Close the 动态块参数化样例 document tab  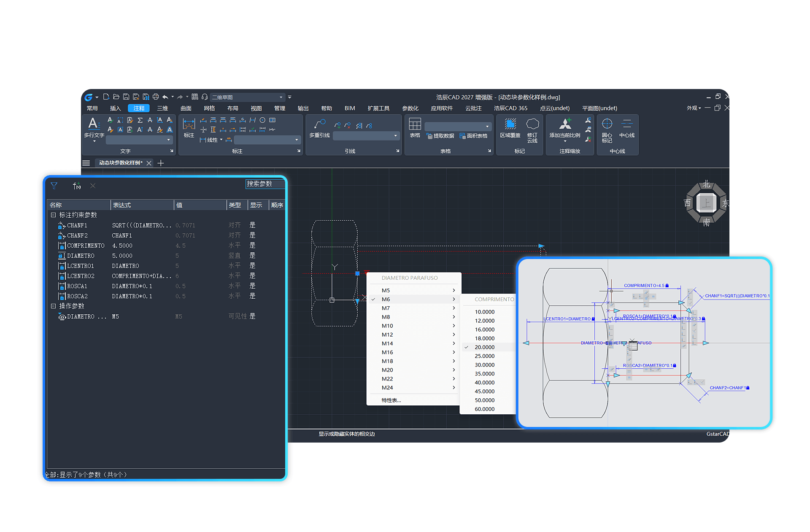pos(149,163)
